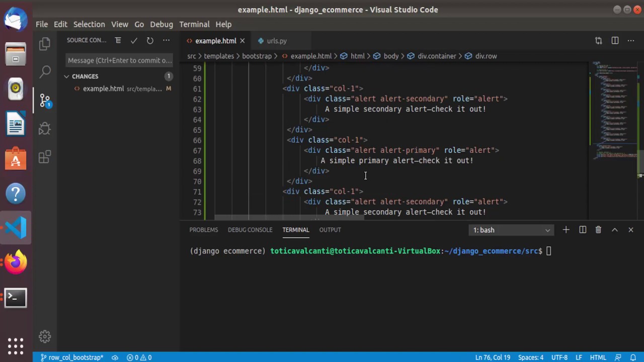
Task: Focus the commit message input field
Action: (120, 60)
